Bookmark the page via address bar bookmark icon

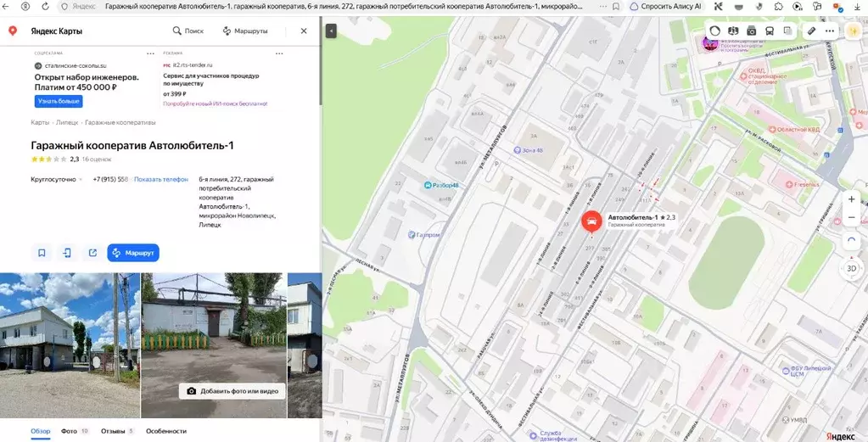pos(616,7)
